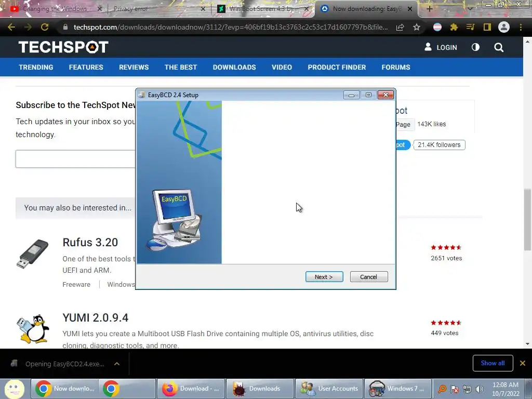Click YUMI 449 votes rating

click(446, 328)
